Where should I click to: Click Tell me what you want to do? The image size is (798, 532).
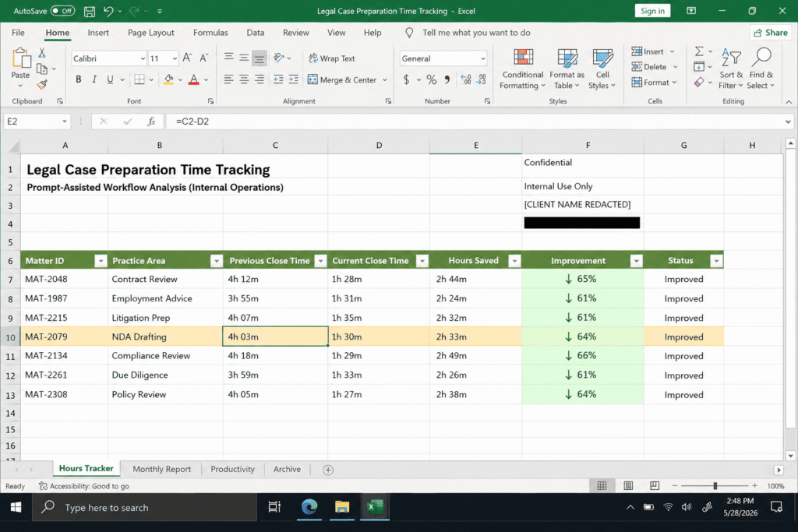[476, 33]
